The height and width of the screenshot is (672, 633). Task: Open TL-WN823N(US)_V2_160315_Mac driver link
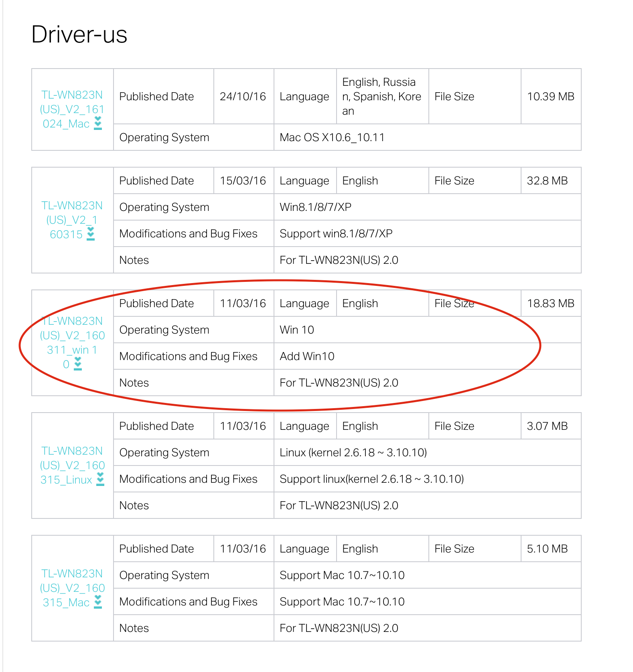point(72,588)
